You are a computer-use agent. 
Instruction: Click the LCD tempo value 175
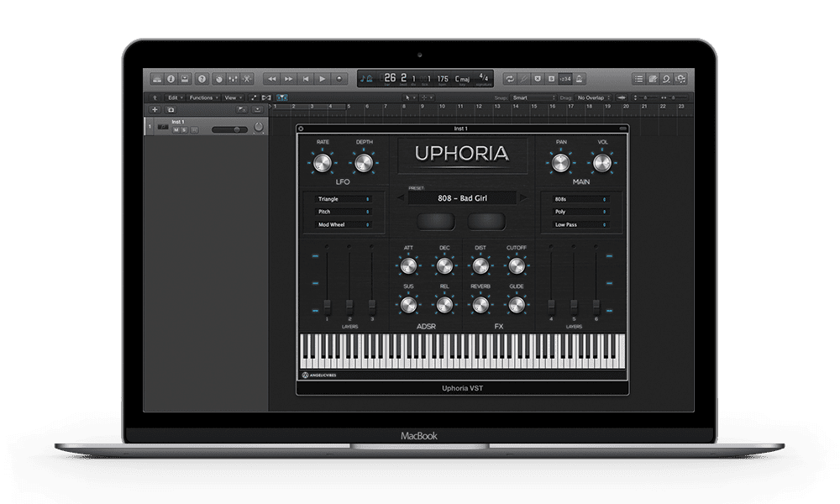(x=443, y=79)
